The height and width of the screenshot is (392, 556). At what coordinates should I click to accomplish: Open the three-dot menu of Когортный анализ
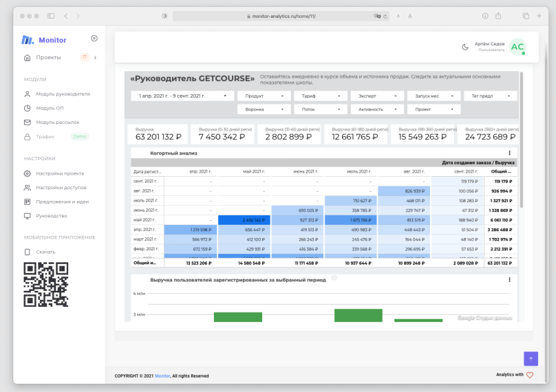(x=509, y=153)
